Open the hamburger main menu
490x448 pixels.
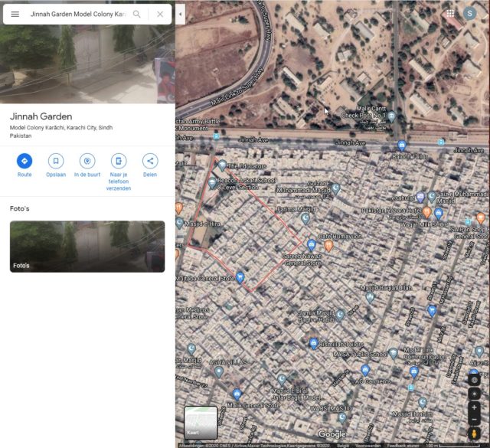[x=15, y=14]
